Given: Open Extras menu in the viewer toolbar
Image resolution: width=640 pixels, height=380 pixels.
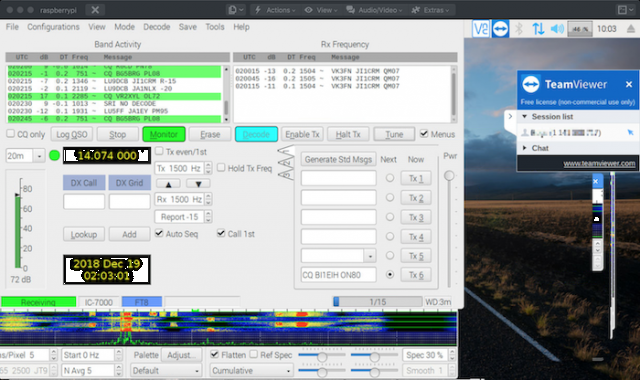Looking at the screenshot, I should [x=430, y=10].
